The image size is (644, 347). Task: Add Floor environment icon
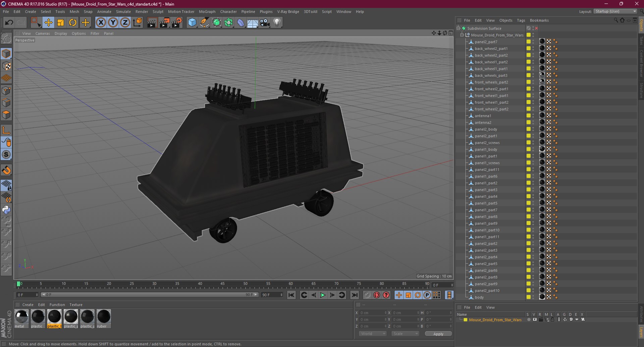point(253,22)
